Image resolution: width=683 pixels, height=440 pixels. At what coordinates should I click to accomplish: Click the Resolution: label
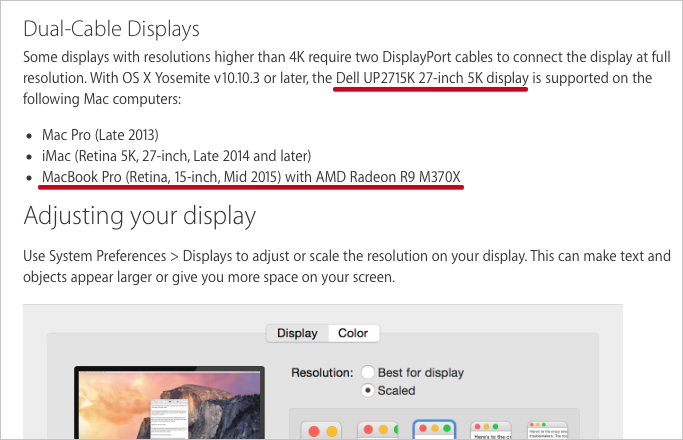(322, 373)
